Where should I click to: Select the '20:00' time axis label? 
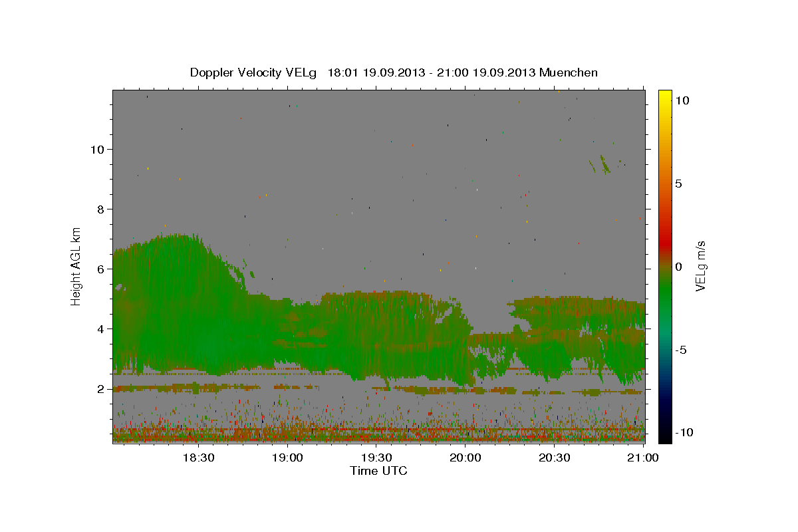tap(465, 458)
